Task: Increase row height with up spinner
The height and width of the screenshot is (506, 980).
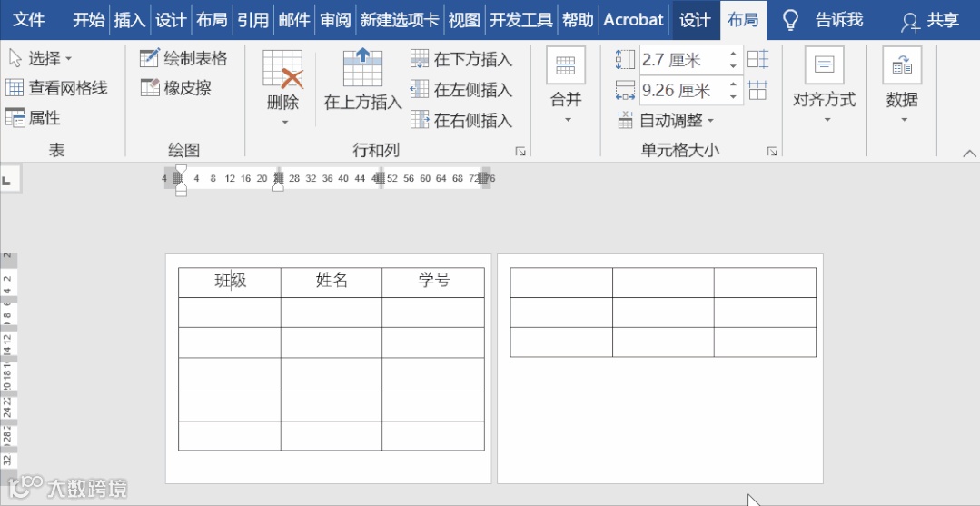Action: (x=734, y=54)
